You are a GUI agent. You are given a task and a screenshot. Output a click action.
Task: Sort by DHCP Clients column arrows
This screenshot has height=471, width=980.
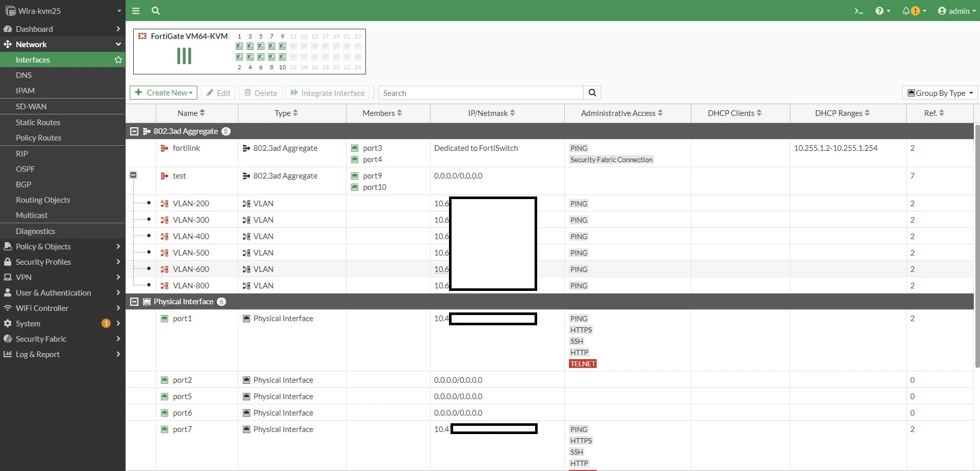[759, 113]
